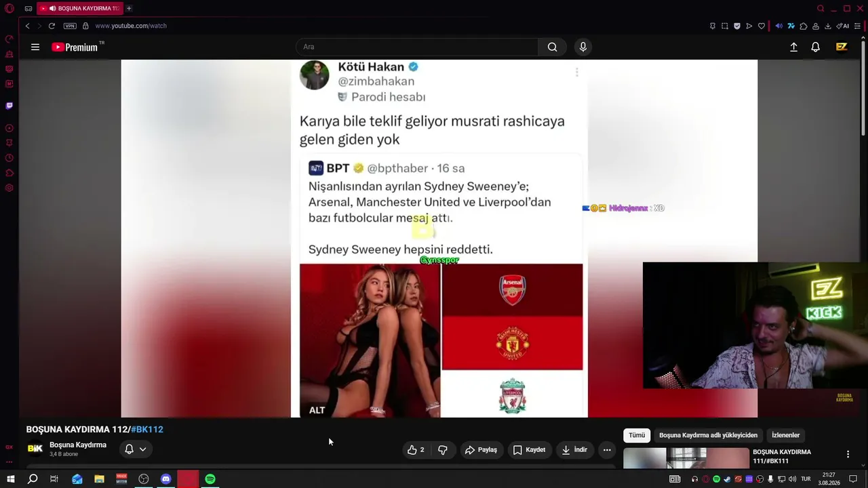
Task: Open the Easy Setup sliders icon
Action: point(858,26)
